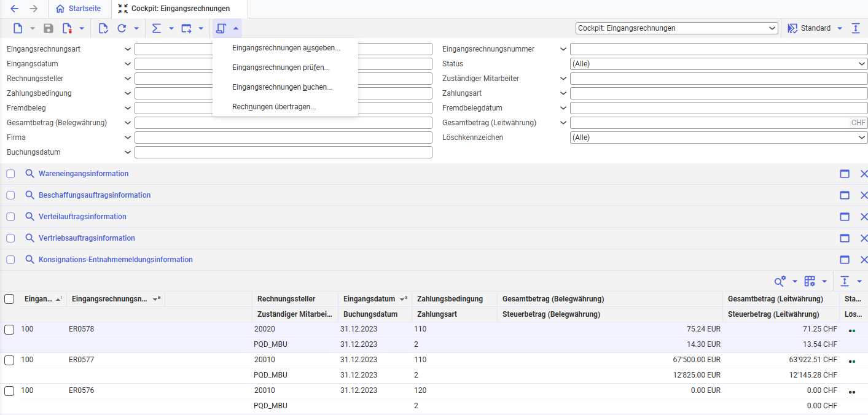The image size is (868, 415).
Task: Select the row checkbox for ER0577
Action: tap(9, 360)
